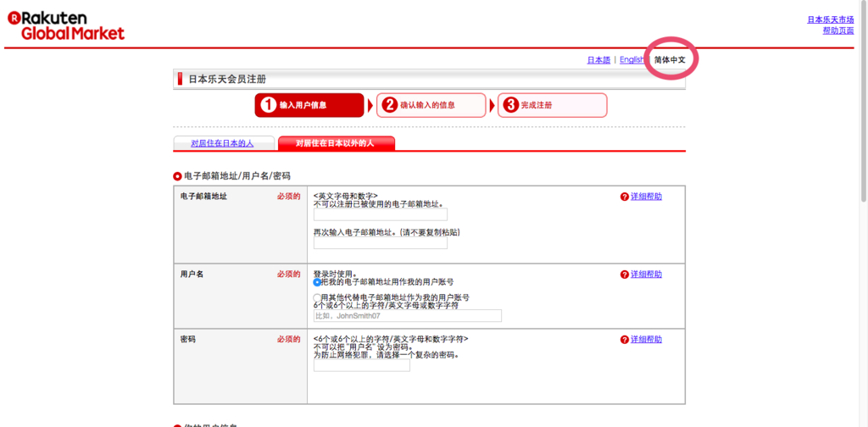Click the Rakuten Global Market logo

pos(66,24)
